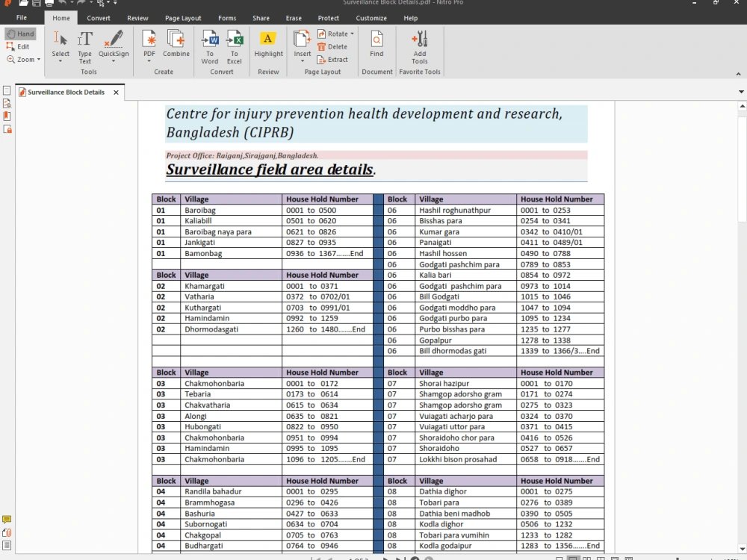Click the vertical scrollbar up arrow

[x=743, y=106]
